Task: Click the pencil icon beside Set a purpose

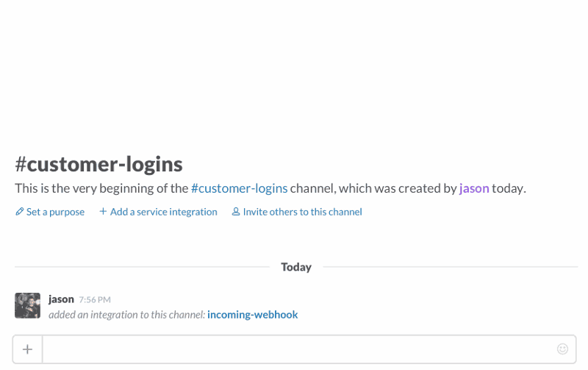Action: coord(20,212)
